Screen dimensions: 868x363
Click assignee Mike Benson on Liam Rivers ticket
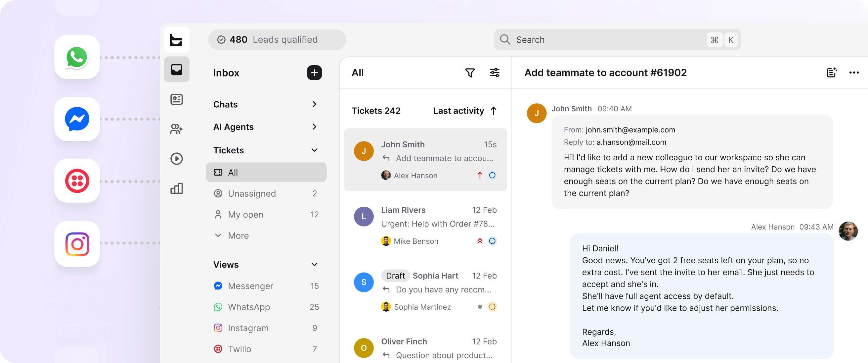coord(410,241)
